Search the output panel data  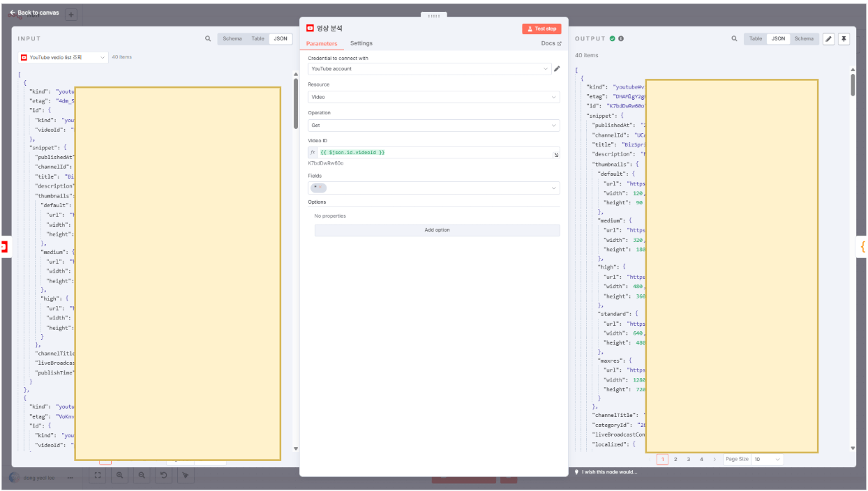click(x=734, y=39)
